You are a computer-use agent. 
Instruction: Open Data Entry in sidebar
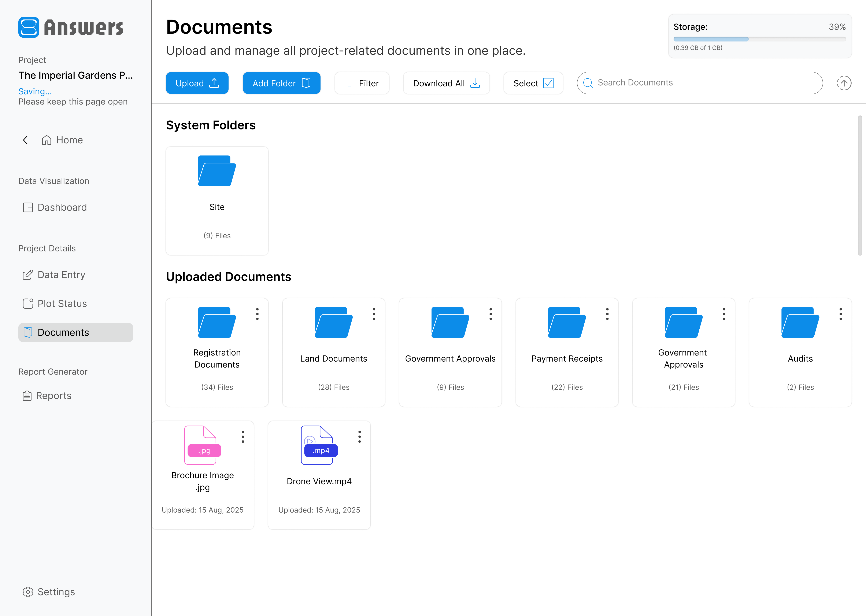point(54,275)
